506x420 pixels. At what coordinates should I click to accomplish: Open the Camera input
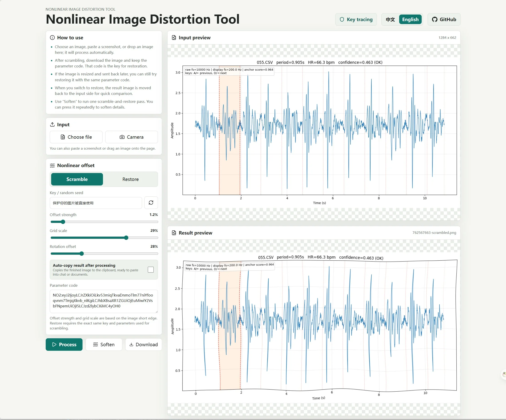coord(132,137)
